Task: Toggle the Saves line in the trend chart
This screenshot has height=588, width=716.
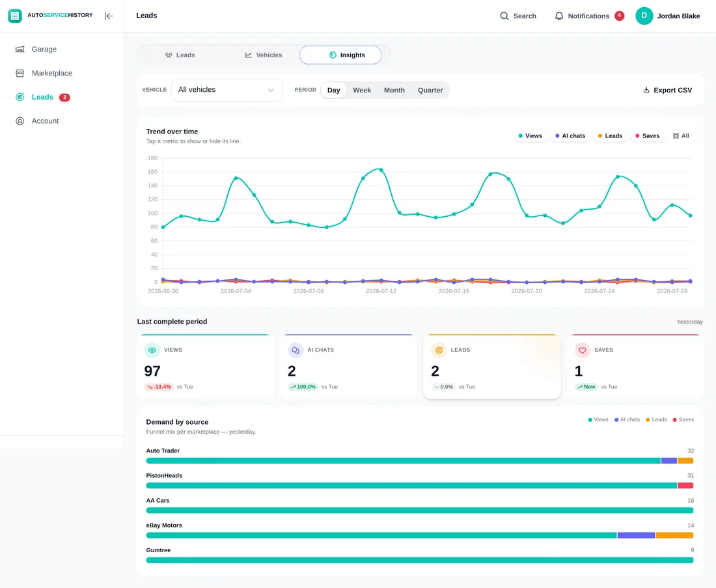Action: (x=647, y=135)
